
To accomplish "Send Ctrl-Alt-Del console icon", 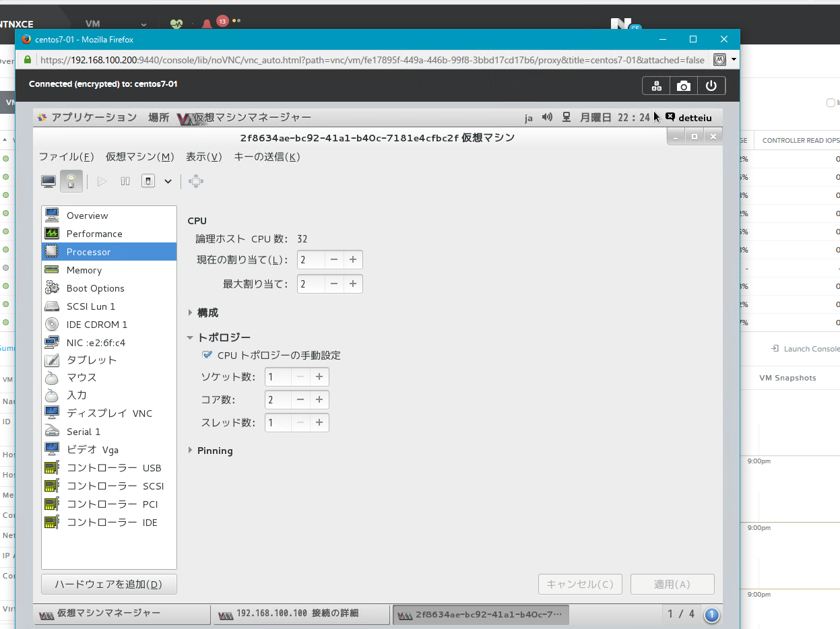I will [656, 86].
